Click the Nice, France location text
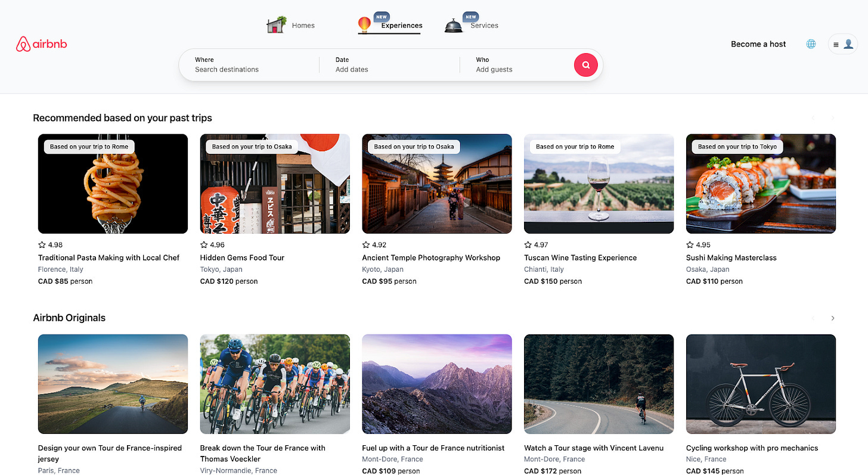 pyautogui.click(x=706, y=460)
